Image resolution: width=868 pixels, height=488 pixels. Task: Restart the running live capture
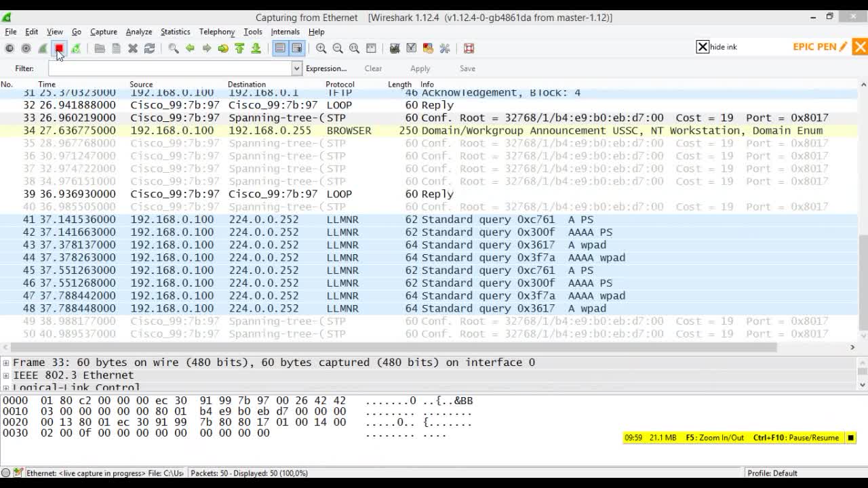pos(76,48)
